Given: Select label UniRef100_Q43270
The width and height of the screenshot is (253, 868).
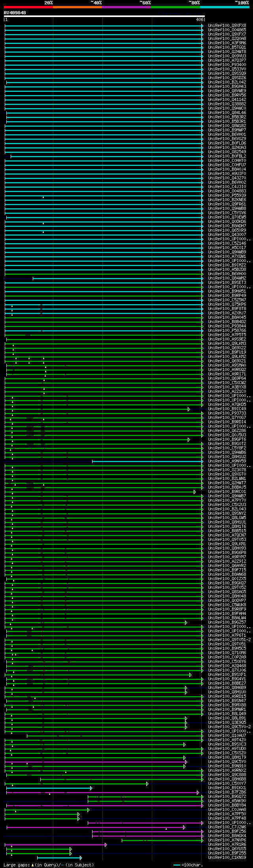Looking at the screenshot, I should tap(227, 178).
